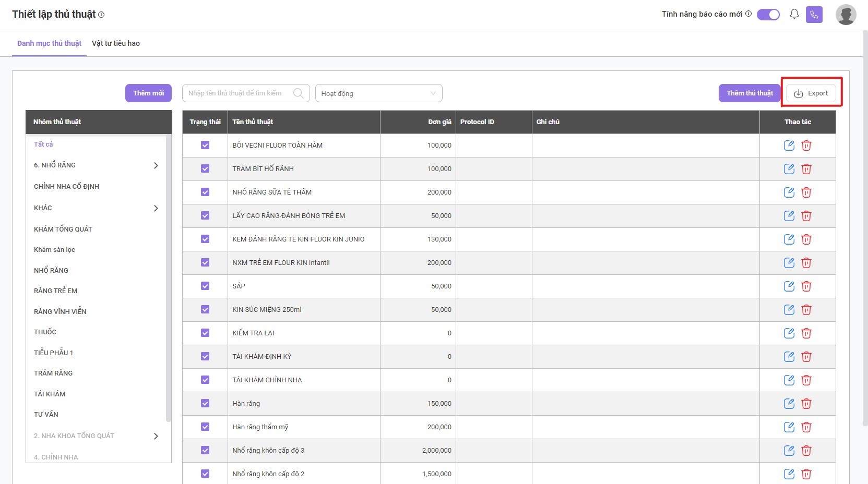Edit KEM ĐÁNH RĂNG TE KIN FLUOR row
The image size is (868, 484).
[789, 239]
